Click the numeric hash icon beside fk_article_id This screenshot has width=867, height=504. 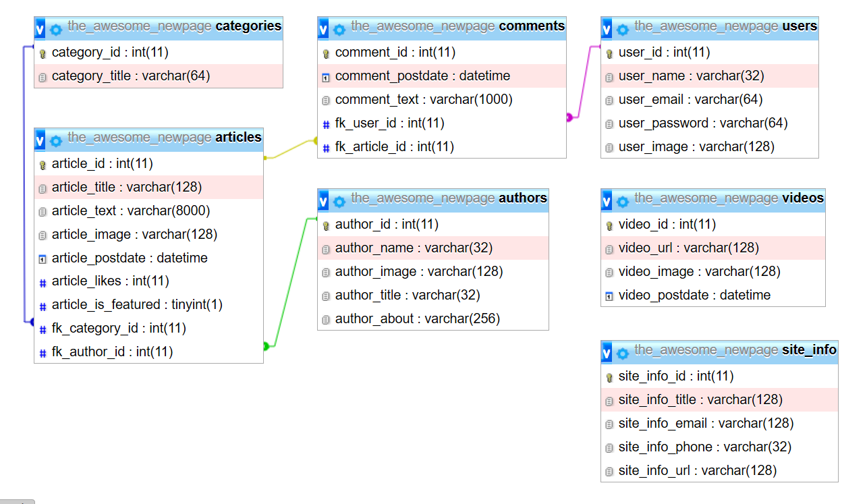[x=326, y=148]
